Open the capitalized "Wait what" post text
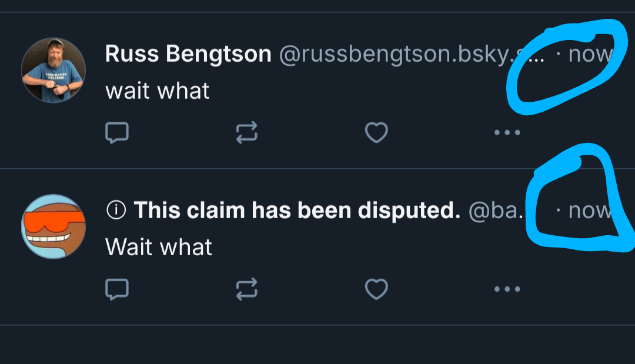Viewport: 635px width, 364px height. tap(159, 247)
